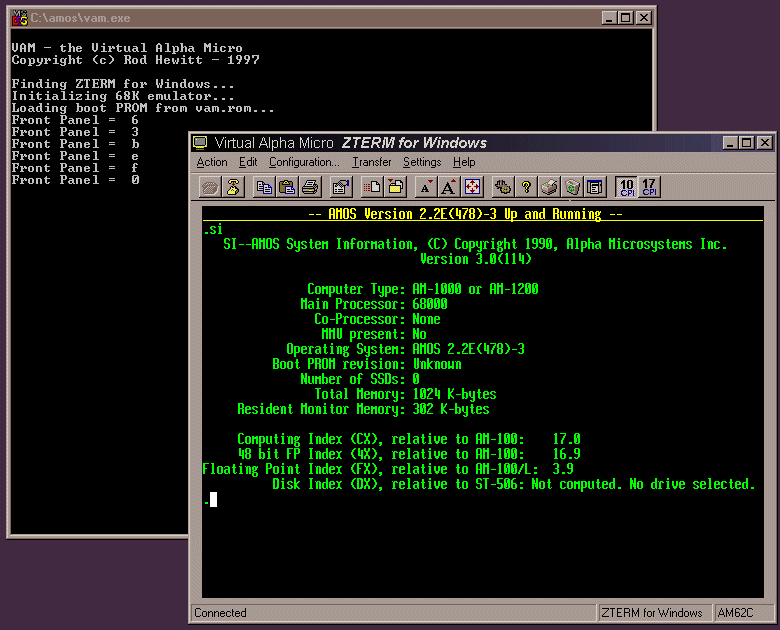Click the Print icon in toolbar
780x630 pixels.
[x=310, y=186]
